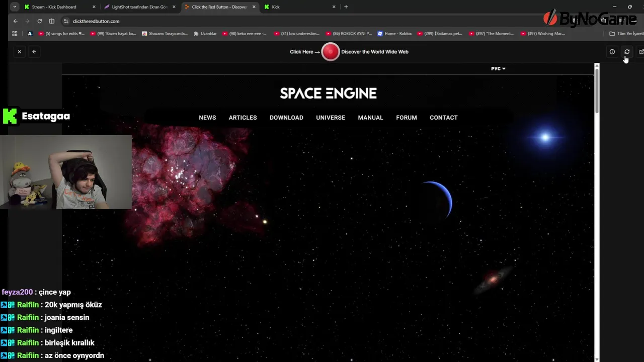Screen dimensions: 644x362
Task: Open the РУС language dropdown
Action: [x=498, y=68]
